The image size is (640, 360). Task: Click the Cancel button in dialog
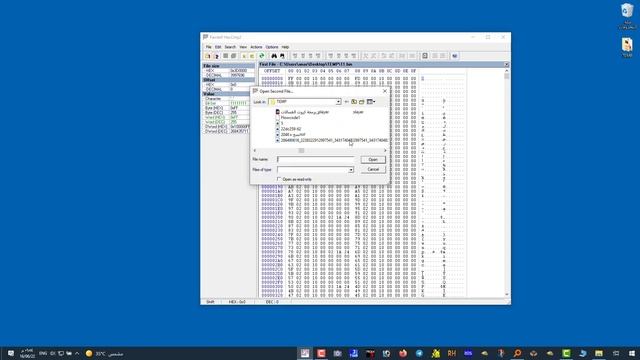(x=373, y=169)
